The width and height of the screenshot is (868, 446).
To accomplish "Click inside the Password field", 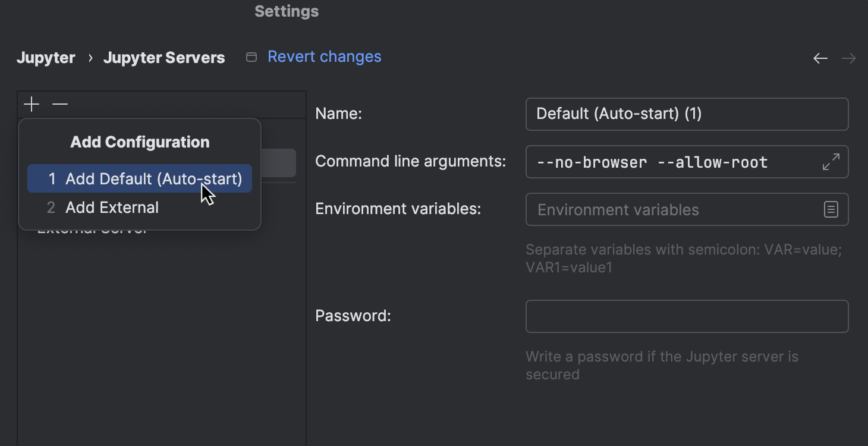I will point(687,316).
